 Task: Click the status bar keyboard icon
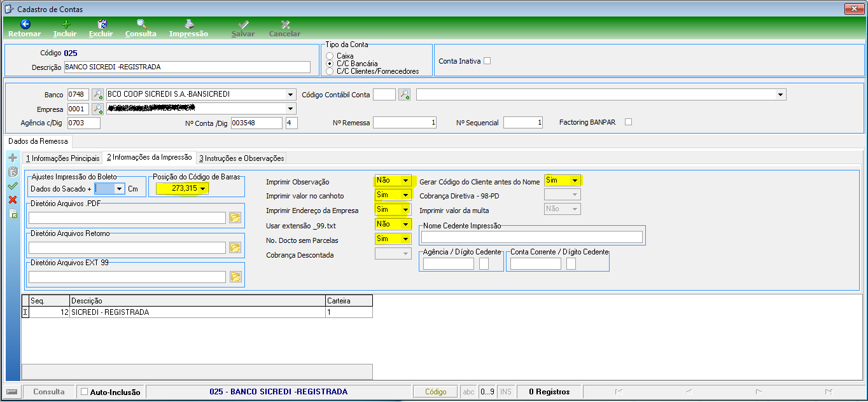(x=11, y=392)
